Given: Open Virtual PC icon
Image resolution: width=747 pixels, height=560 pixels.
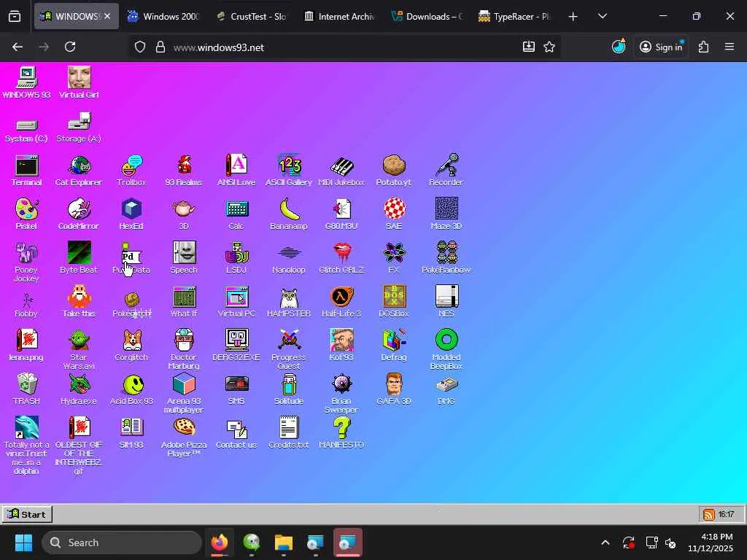Looking at the screenshot, I should pos(236,301).
